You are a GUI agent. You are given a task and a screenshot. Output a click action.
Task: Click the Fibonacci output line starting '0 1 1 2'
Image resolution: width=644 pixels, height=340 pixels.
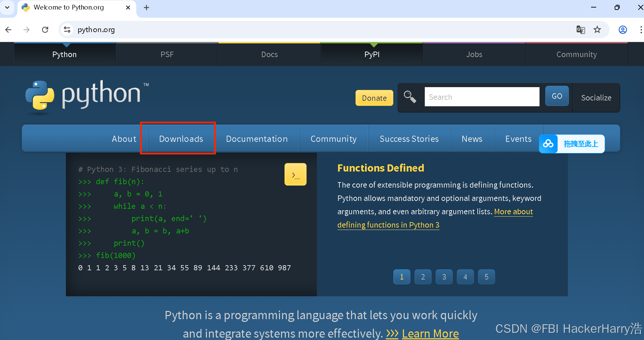pos(184,268)
